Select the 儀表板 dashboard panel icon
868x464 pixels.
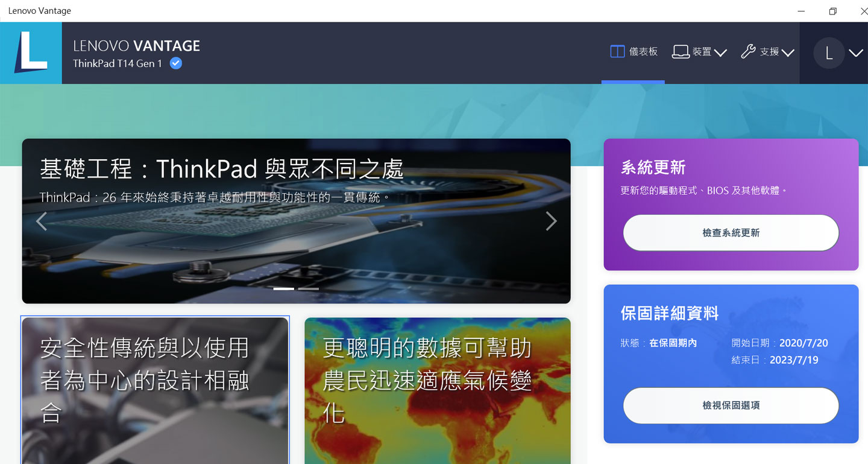pyautogui.click(x=617, y=51)
